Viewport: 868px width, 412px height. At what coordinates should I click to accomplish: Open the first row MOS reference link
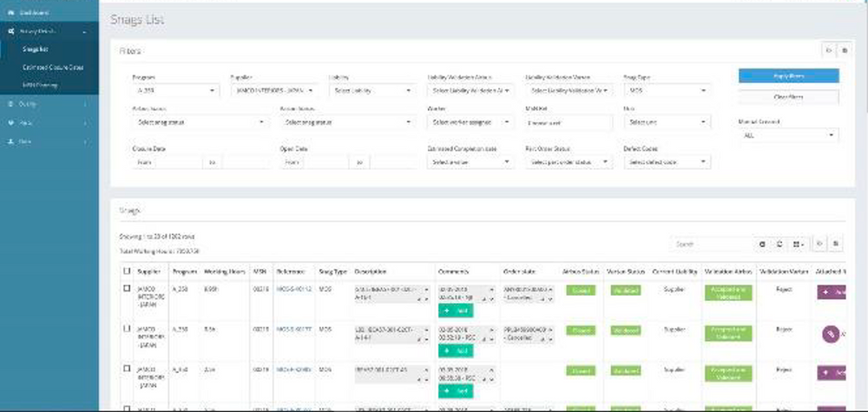click(294, 289)
